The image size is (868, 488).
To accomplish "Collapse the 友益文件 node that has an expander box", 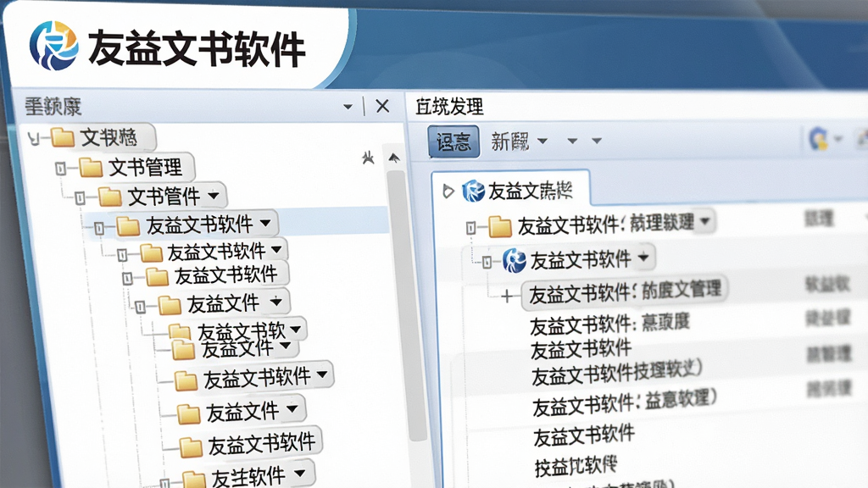I will pyautogui.click(x=140, y=307).
